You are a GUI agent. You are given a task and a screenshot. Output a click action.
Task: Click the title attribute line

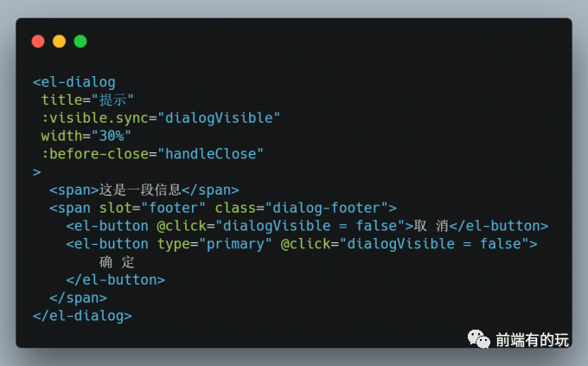(87, 100)
